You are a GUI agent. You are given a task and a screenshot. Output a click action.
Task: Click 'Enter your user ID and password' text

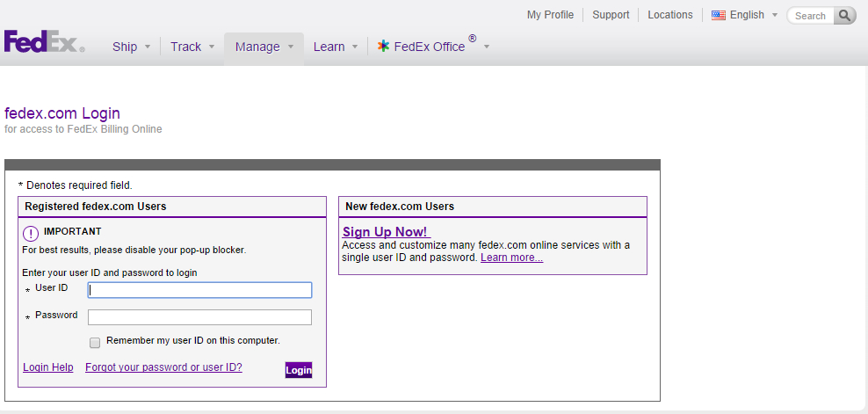pos(110,272)
